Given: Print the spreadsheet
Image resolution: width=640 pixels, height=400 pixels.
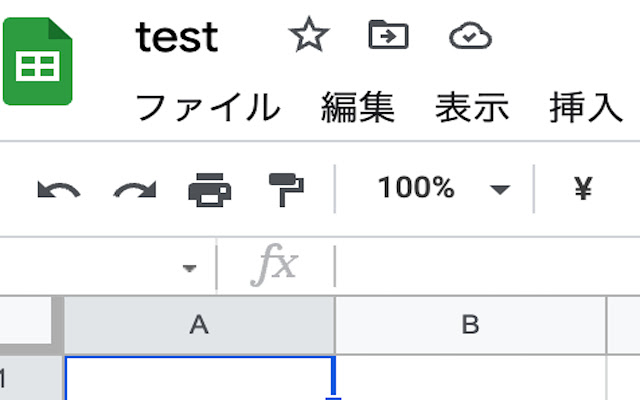Looking at the screenshot, I should pyautogui.click(x=209, y=190).
